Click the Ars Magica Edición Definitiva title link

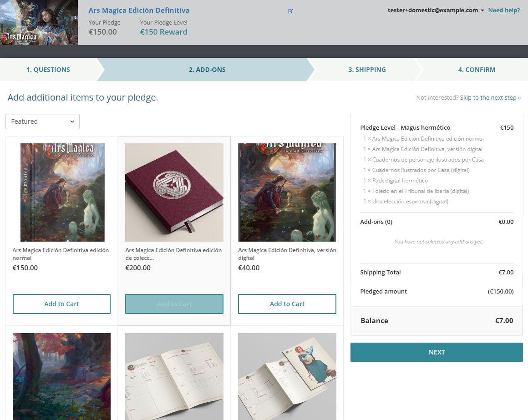pos(139,10)
